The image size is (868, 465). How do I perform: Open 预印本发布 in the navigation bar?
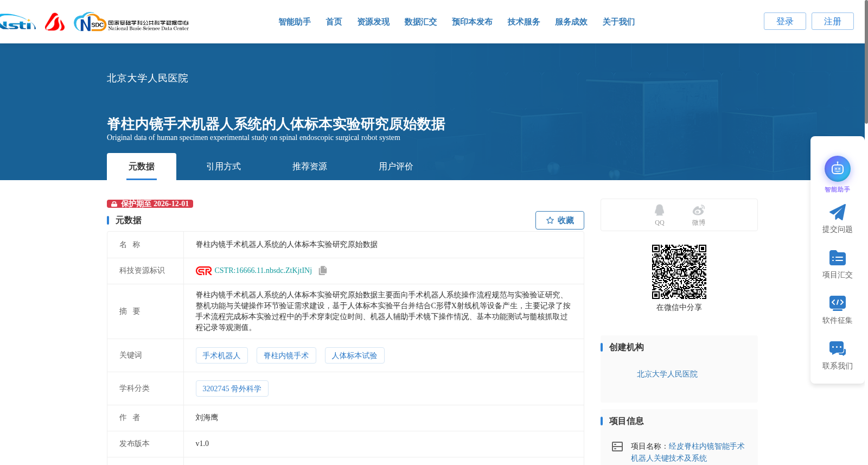472,22
